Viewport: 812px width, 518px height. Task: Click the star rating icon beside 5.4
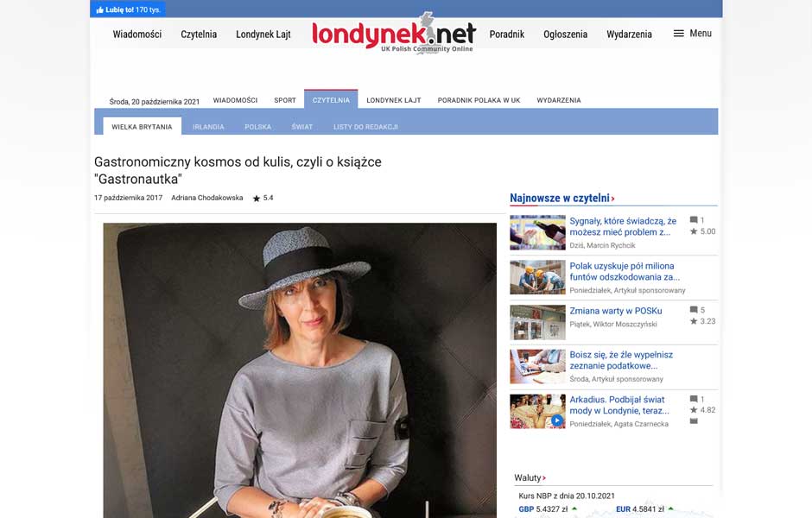point(257,199)
